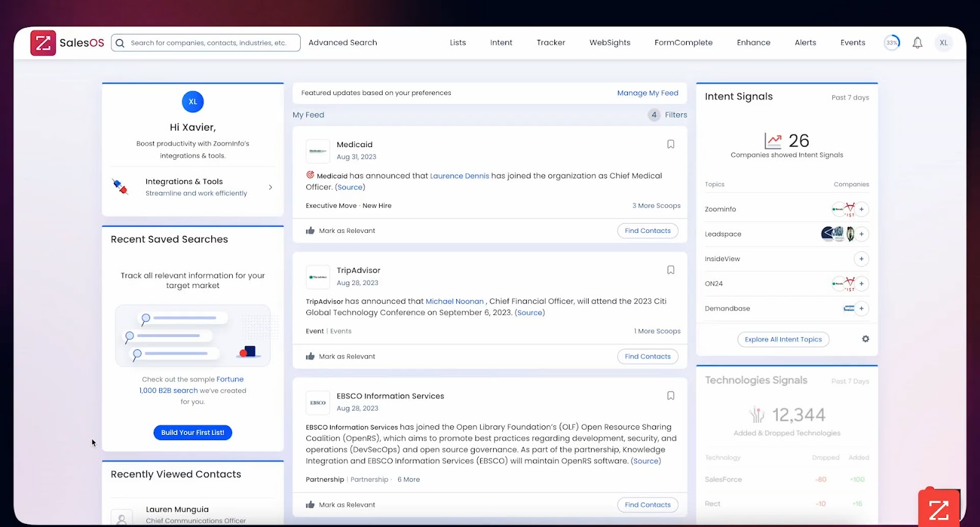980x527 pixels.
Task: Click the plus icon for Demandbase topic
Action: pos(861,308)
